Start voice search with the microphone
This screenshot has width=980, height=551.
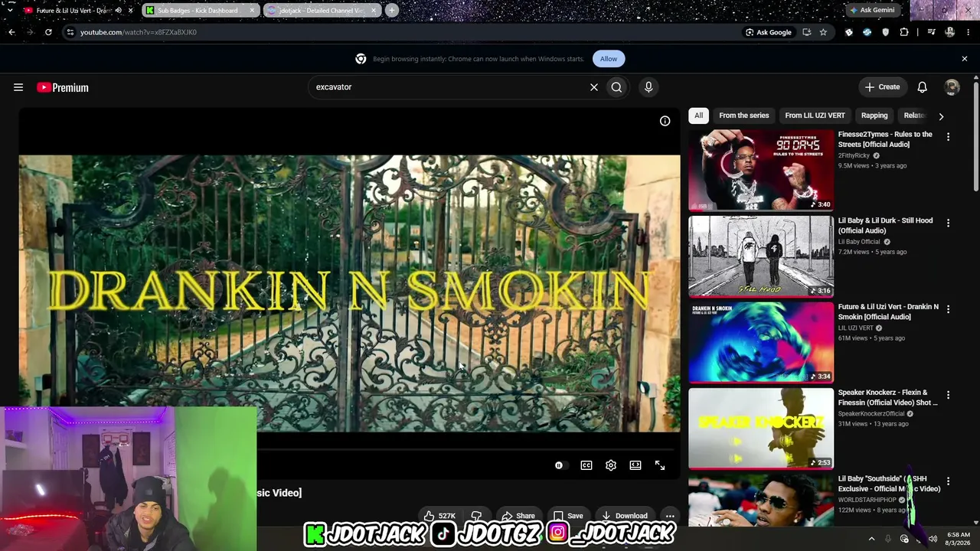[x=648, y=87]
